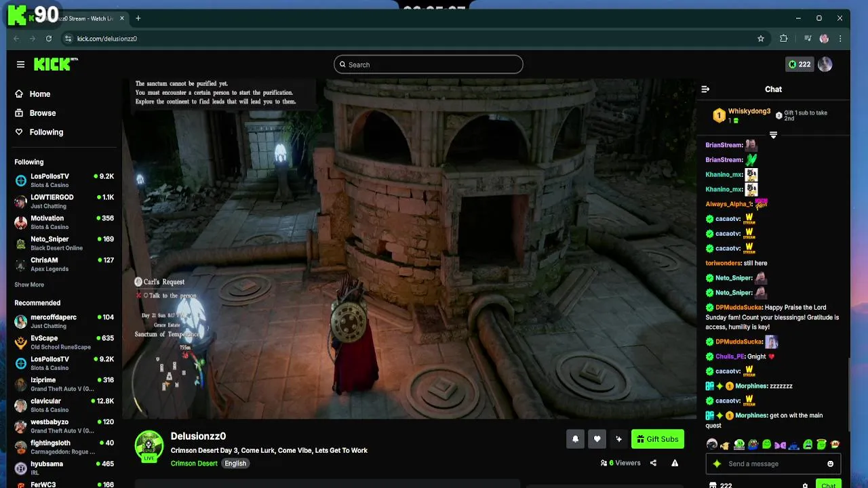Image resolution: width=868 pixels, height=488 pixels.
Task: Open the emoji picker in chat
Action: (x=830, y=464)
